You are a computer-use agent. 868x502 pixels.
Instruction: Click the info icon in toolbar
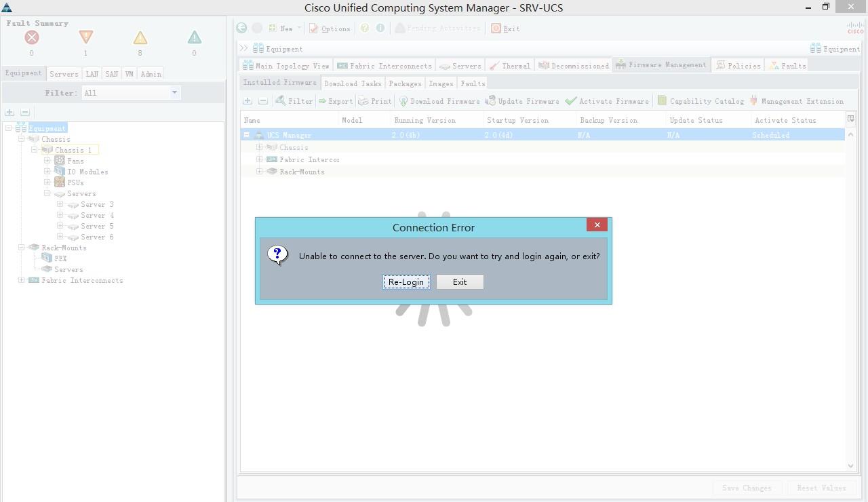[x=380, y=28]
